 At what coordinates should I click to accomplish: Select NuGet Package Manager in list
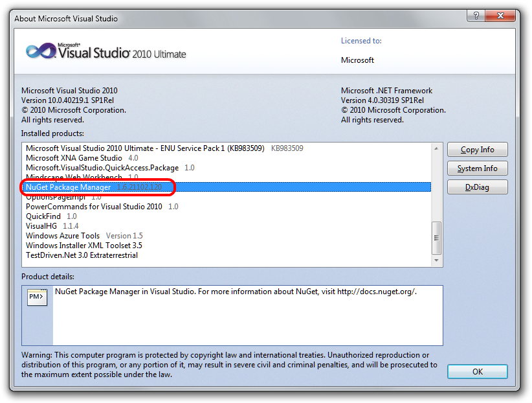pos(68,187)
